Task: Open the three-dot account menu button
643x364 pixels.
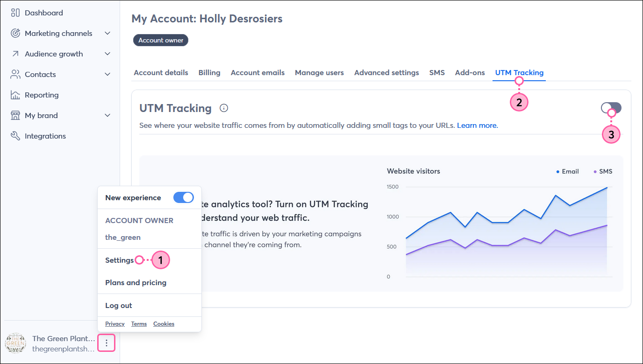Action: [107, 343]
